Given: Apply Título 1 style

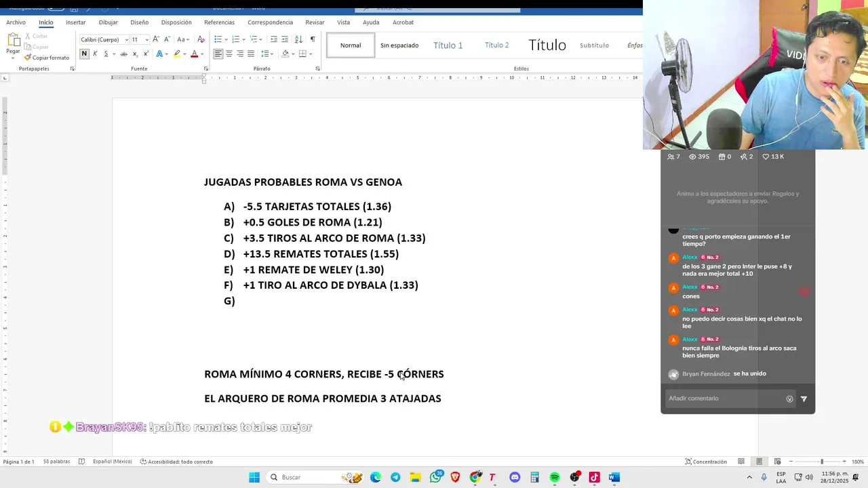Looking at the screenshot, I should pos(448,45).
